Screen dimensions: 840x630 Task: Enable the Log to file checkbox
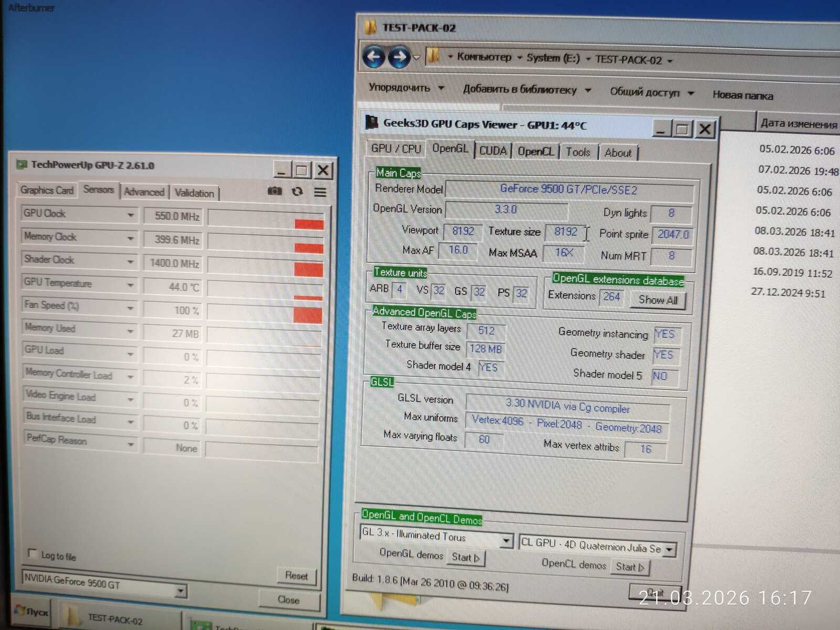(x=32, y=553)
